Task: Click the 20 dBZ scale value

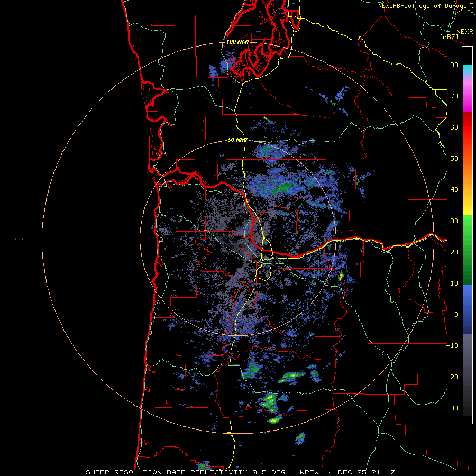Action: 454,252
